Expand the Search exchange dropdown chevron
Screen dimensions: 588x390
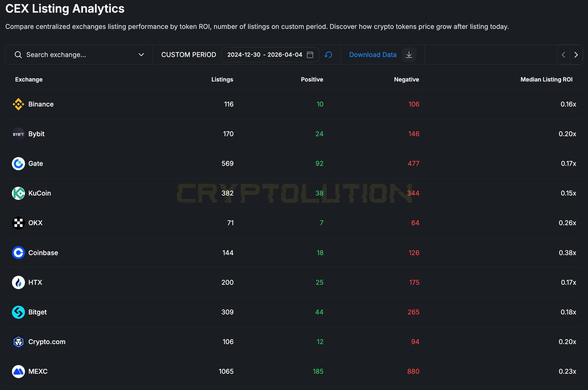click(x=142, y=54)
